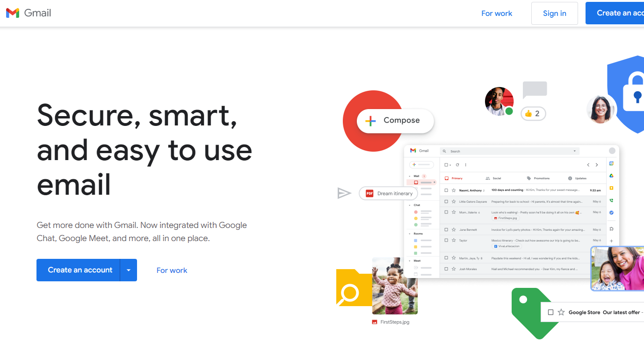Screen dimensions: 644x352
Task: Click the magnifier icon in Search bar
Action: 445,151
